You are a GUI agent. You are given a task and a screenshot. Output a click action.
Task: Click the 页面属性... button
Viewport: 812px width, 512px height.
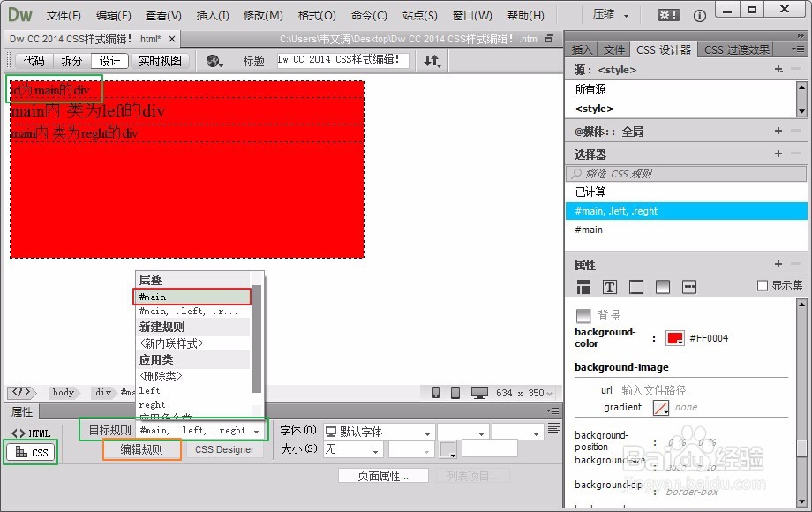pos(383,476)
